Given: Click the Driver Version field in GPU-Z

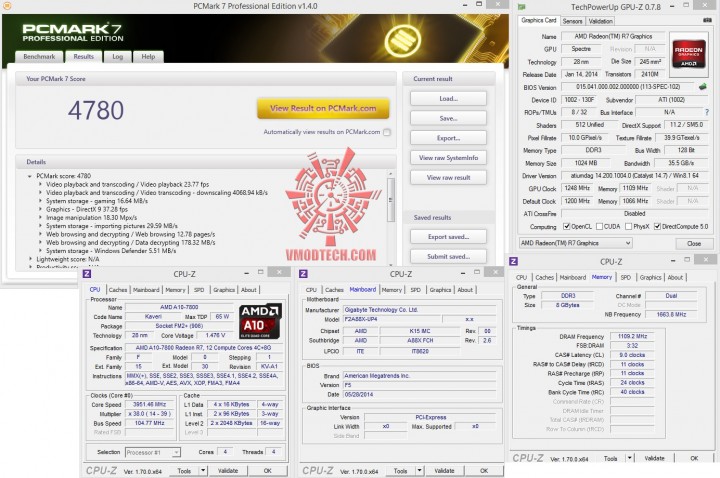Looking at the screenshot, I should [635, 176].
